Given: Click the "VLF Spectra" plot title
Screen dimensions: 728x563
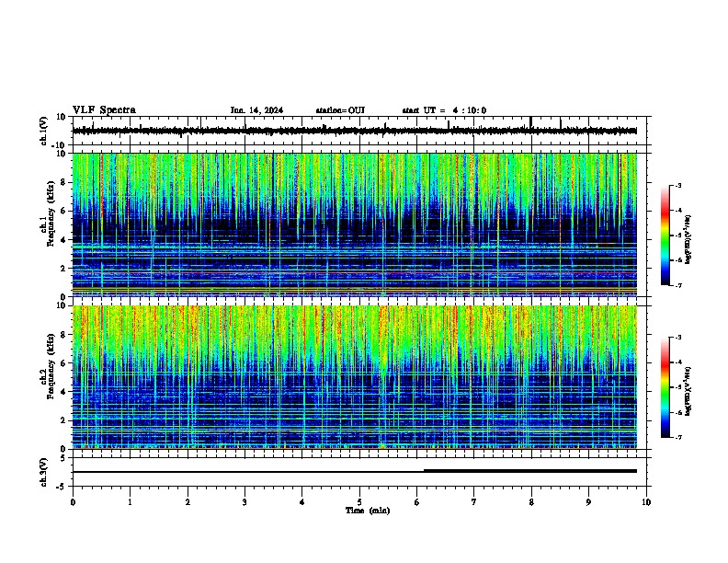Looking at the screenshot, I should pos(104,110).
